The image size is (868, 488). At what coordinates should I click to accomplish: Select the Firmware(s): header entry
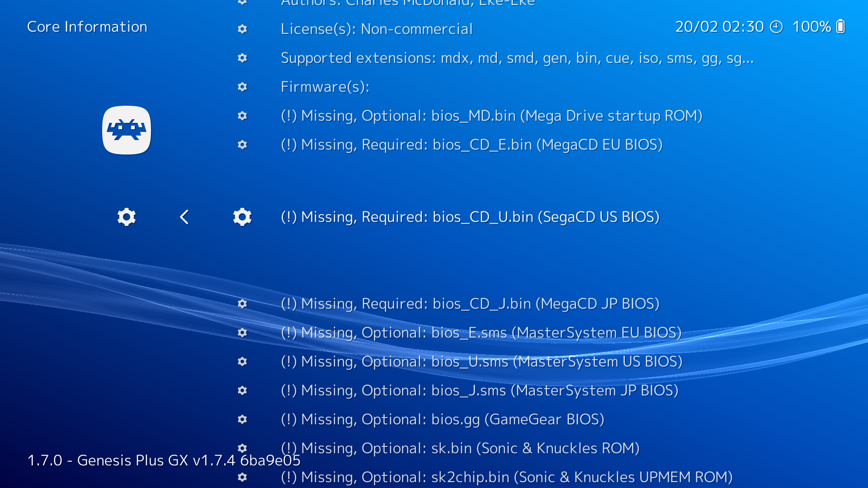pyautogui.click(x=325, y=87)
